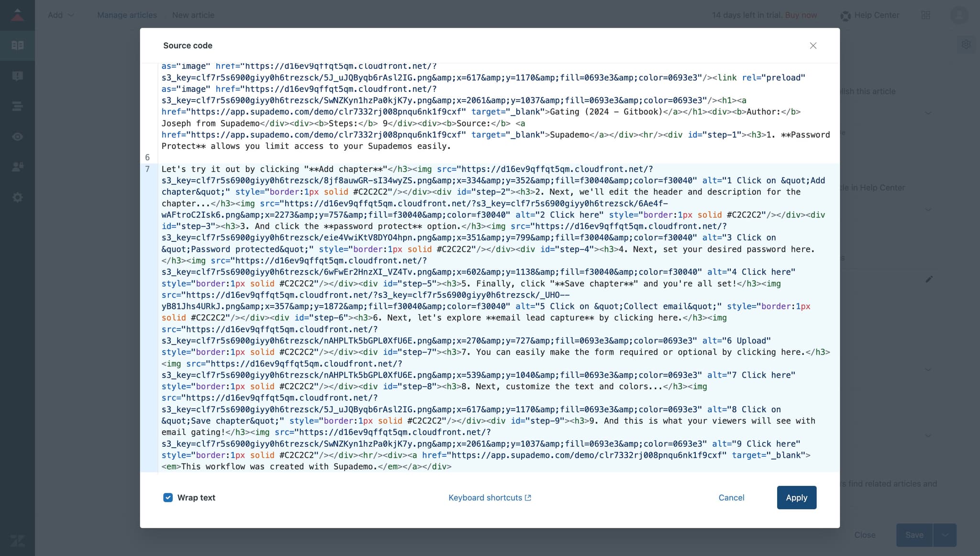Open the content moderation icon in the sidebar
980x556 pixels.
tap(18, 76)
